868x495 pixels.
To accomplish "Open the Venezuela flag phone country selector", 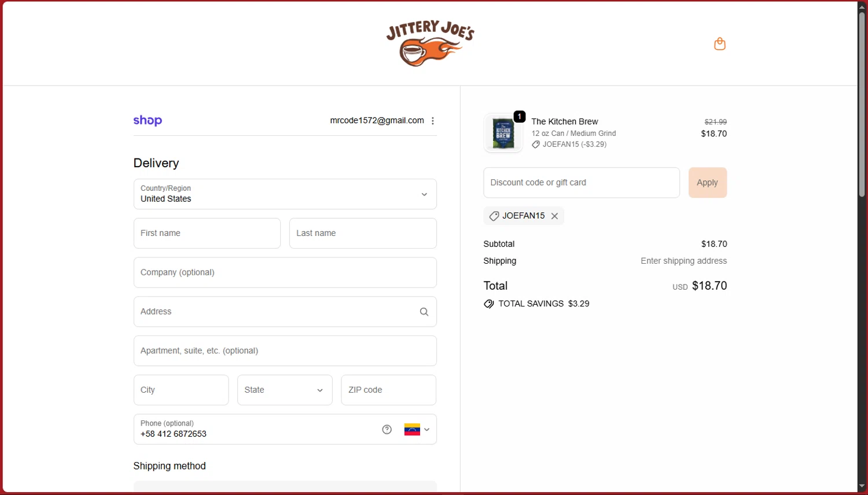I will 417,430.
